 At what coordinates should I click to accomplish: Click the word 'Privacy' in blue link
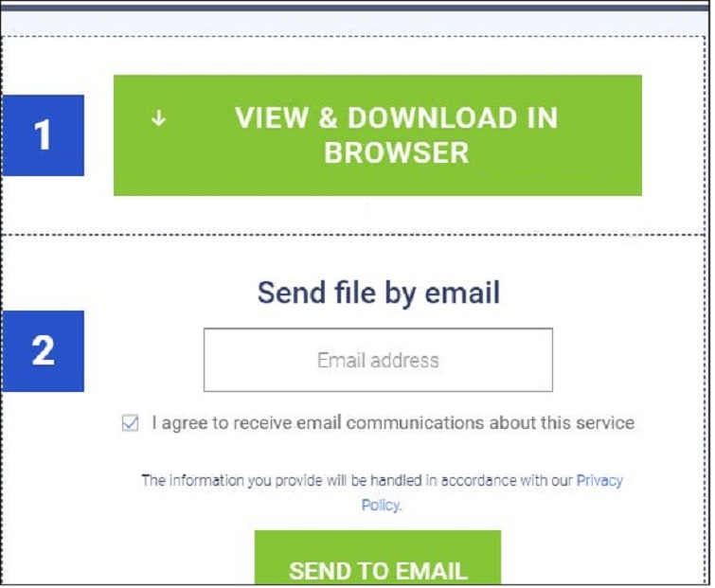(599, 481)
